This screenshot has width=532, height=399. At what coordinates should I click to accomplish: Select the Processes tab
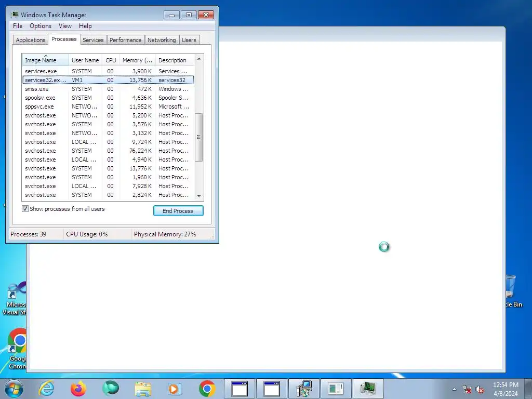point(64,39)
